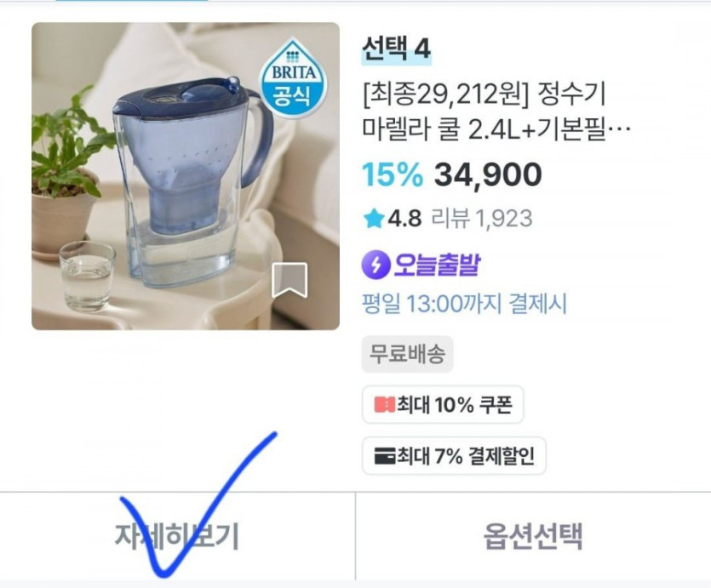Click the 최대 10% 쿠폰 tag
The height and width of the screenshot is (588, 711).
click(443, 405)
